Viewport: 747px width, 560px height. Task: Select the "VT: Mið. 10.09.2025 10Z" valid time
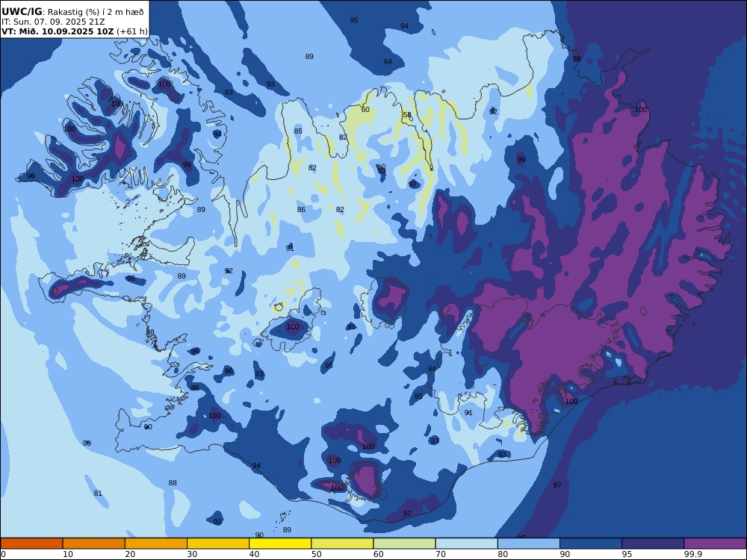(x=58, y=31)
